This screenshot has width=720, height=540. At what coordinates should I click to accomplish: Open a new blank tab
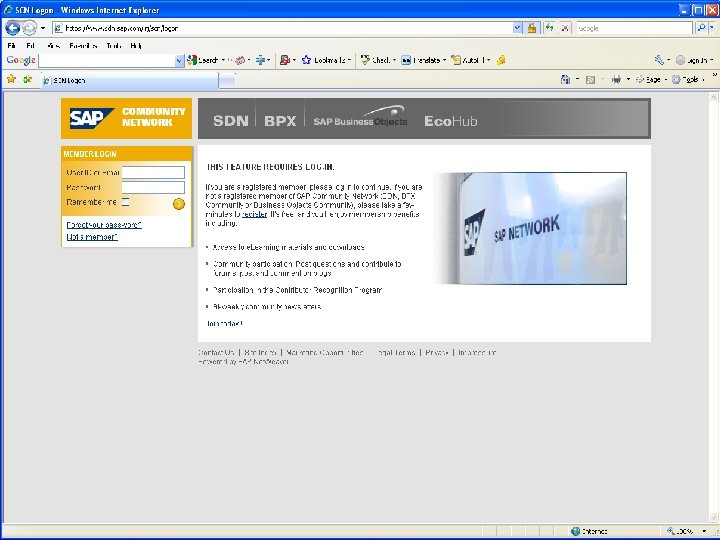pos(227,81)
